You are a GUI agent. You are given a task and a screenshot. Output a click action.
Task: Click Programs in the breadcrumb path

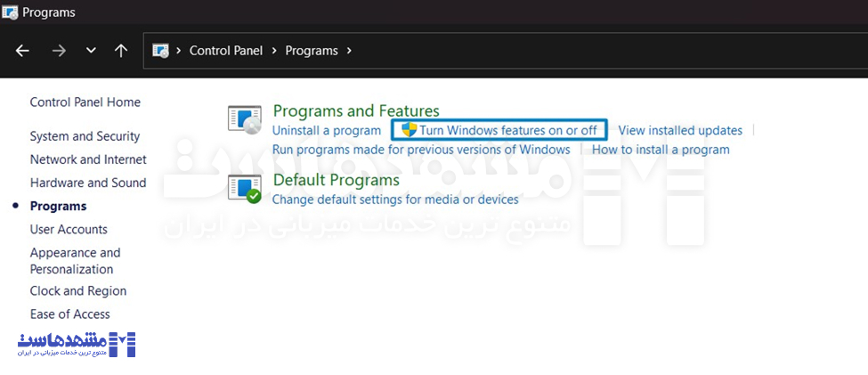point(312,51)
